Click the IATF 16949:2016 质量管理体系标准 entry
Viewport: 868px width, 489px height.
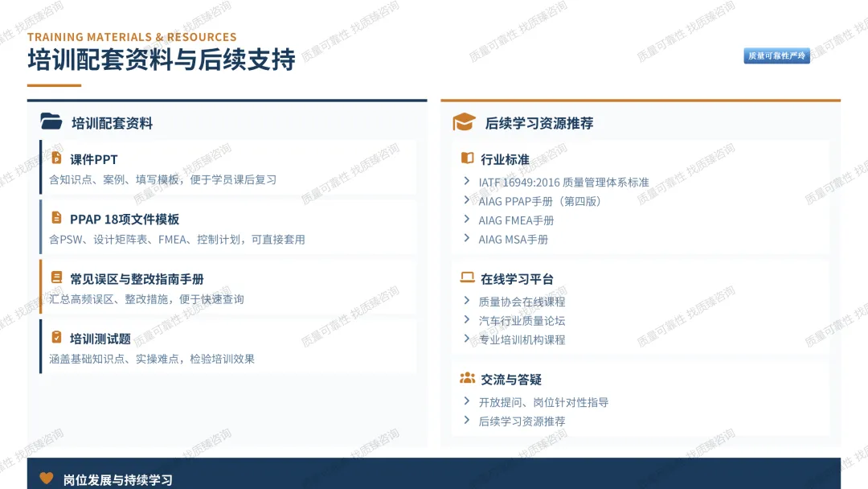(563, 183)
